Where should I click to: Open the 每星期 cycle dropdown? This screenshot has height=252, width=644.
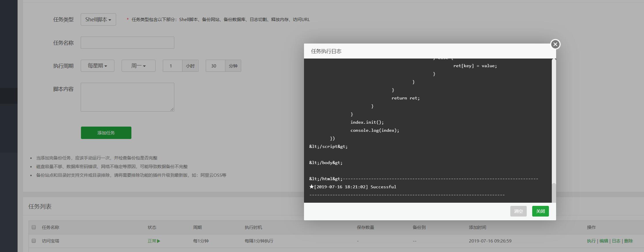[x=97, y=66]
